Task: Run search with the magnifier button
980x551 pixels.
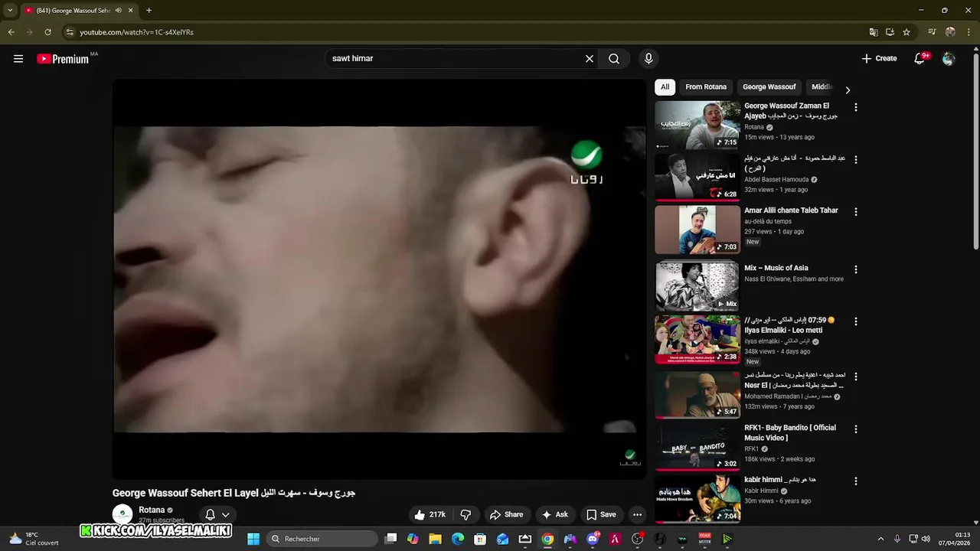Action: coord(614,59)
